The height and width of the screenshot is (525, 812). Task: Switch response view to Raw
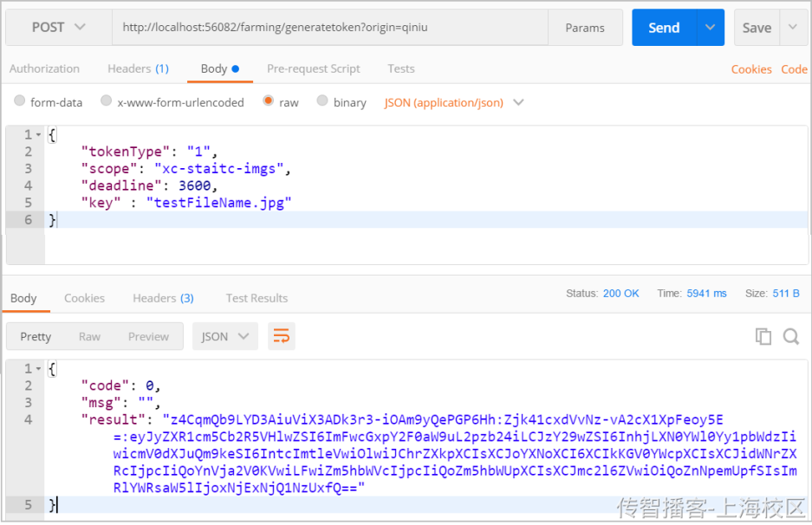point(89,336)
